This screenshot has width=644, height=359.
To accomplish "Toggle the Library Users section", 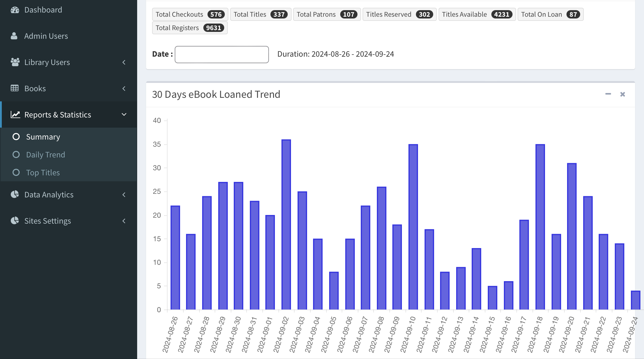I will (69, 62).
